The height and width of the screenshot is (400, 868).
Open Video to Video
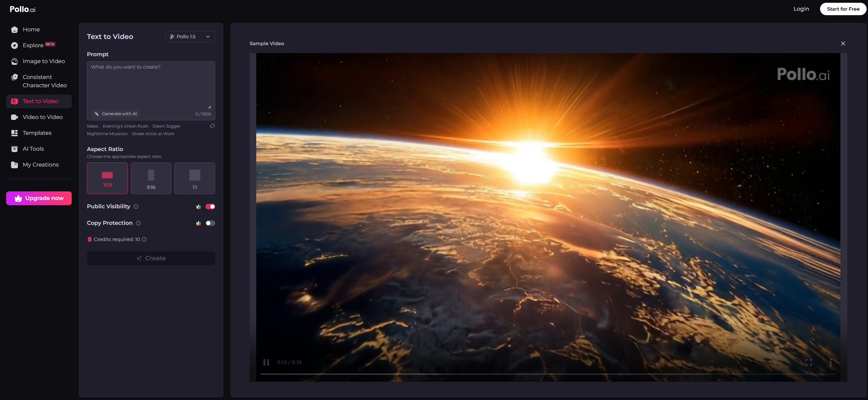click(x=39, y=117)
